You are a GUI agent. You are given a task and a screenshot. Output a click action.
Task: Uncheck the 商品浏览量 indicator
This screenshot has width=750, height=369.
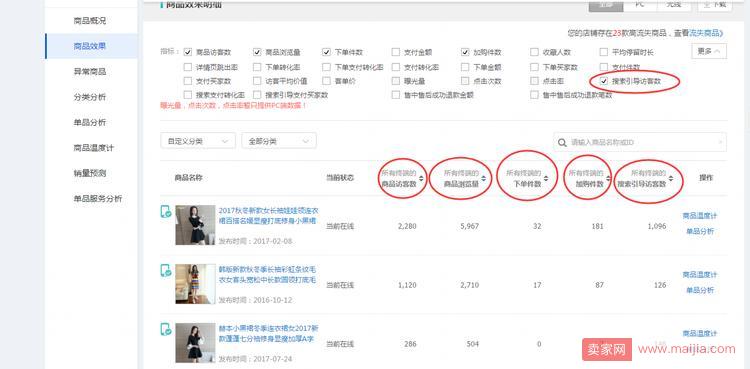point(257,52)
